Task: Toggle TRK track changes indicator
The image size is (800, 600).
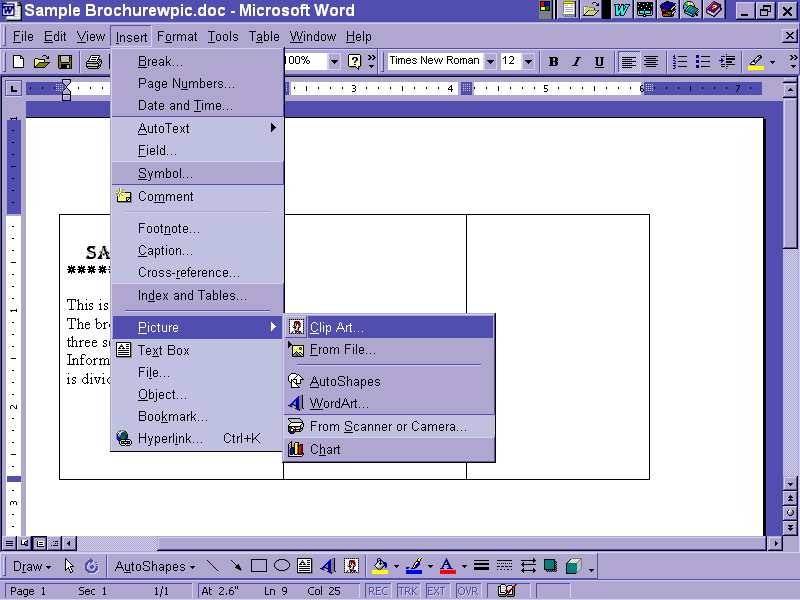Action: 408,591
